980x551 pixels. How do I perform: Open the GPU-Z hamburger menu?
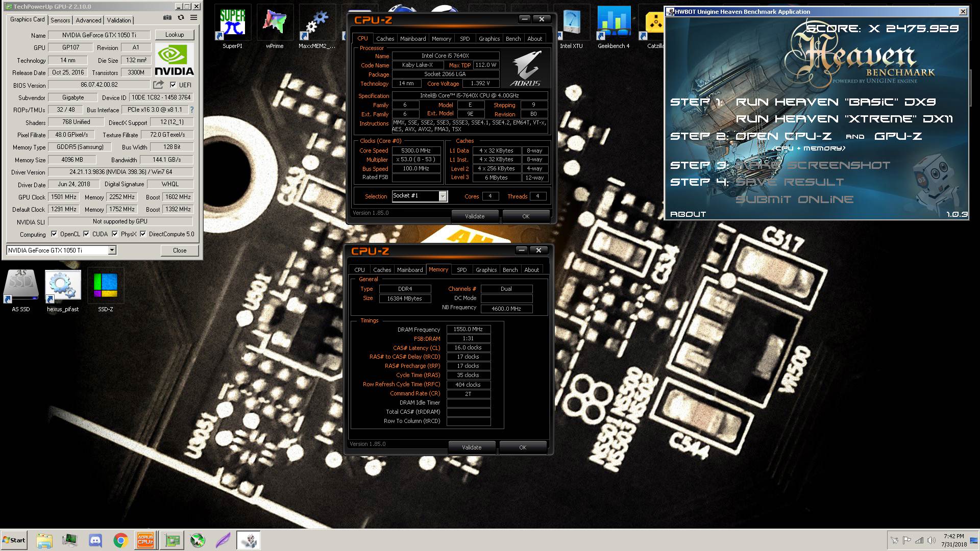[194, 18]
